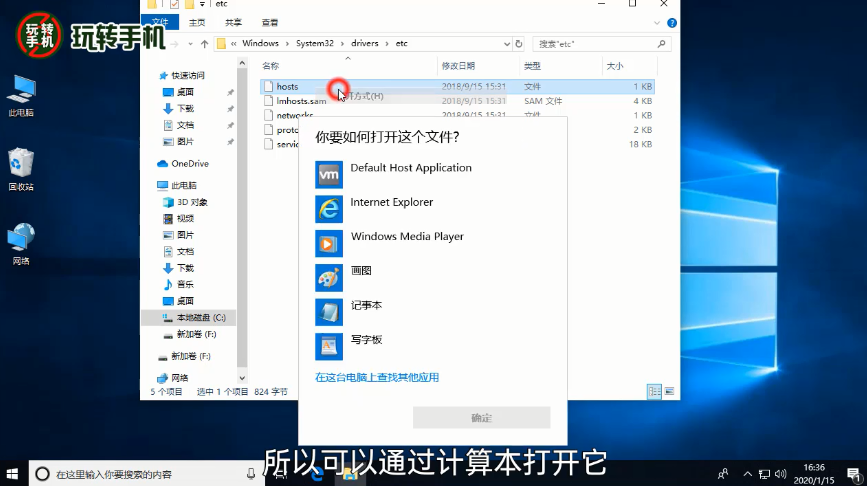Switch to the 主页 ribbon tab
The width and height of the screenshot is (867, 486).
point(197,23)
